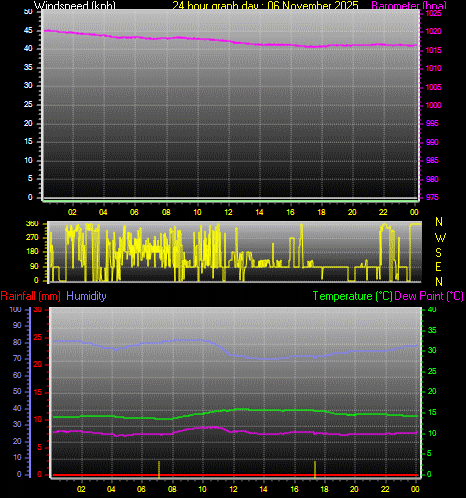This screenshot has width=466, height=498.
Task: Click the "Windspeed (kph)" axis title
Action: [x=75, y=5]
